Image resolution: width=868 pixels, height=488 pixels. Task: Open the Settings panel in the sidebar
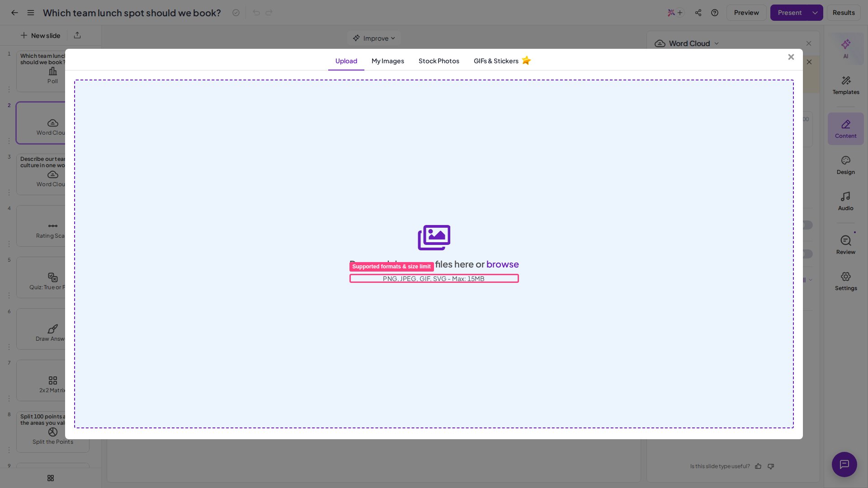845,282
